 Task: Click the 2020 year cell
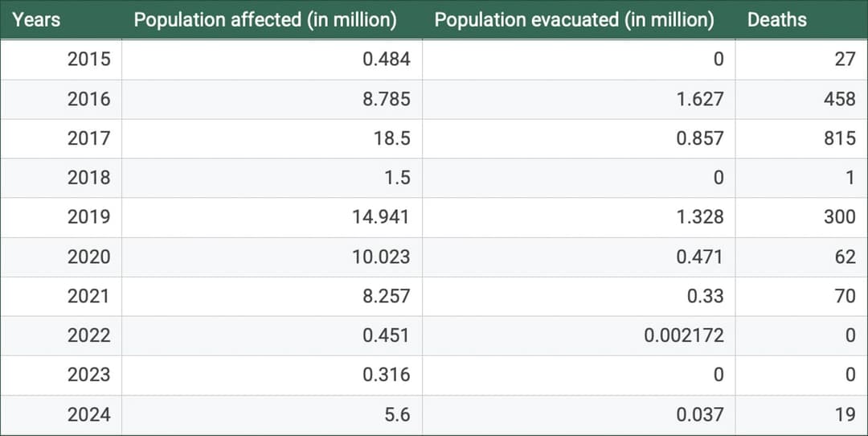tap(89, 257)
